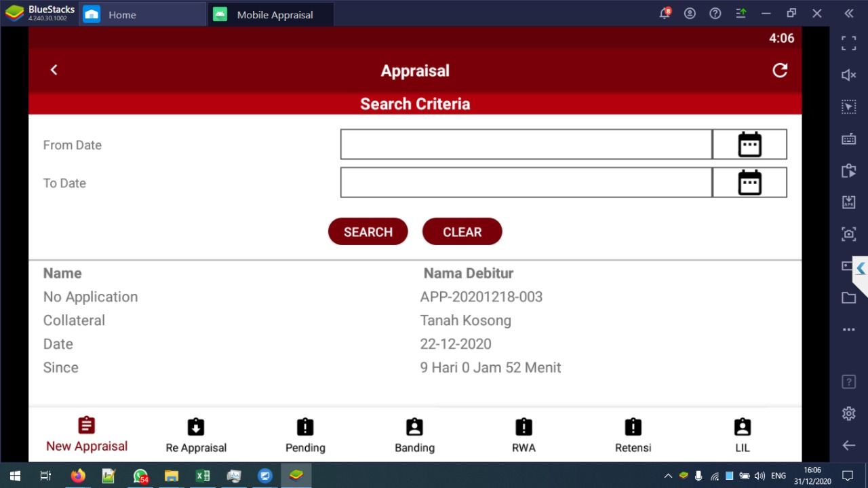Open Excel from the taskbar
This screenshot has height=488, width=868.
point(203,476)
